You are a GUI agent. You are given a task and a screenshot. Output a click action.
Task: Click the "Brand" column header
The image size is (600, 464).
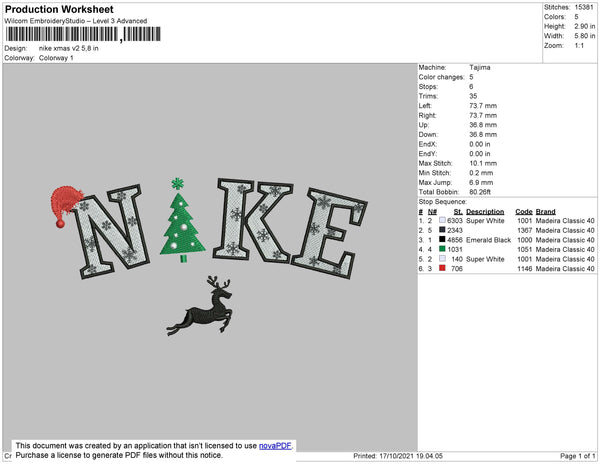(x=546, y=212)
